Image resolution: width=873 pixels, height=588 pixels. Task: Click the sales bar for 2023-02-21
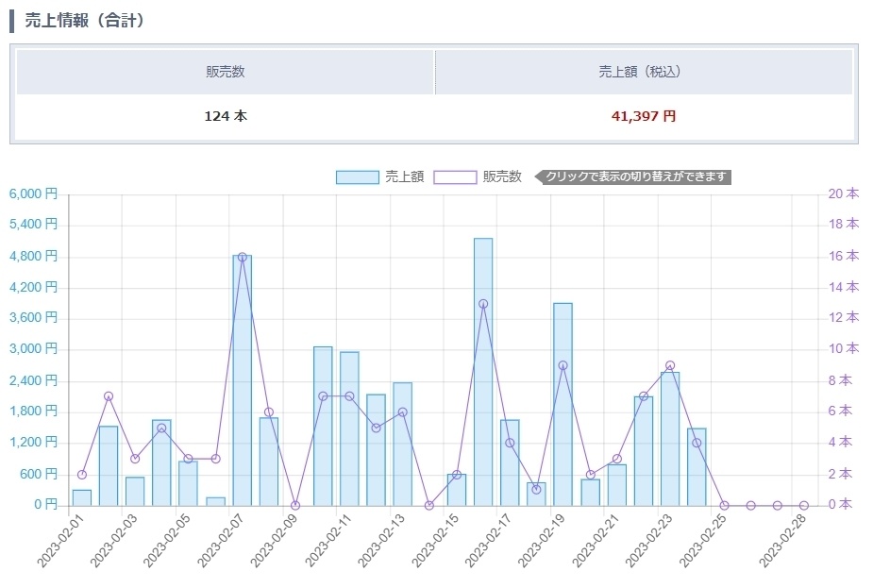tap(617, 485)
